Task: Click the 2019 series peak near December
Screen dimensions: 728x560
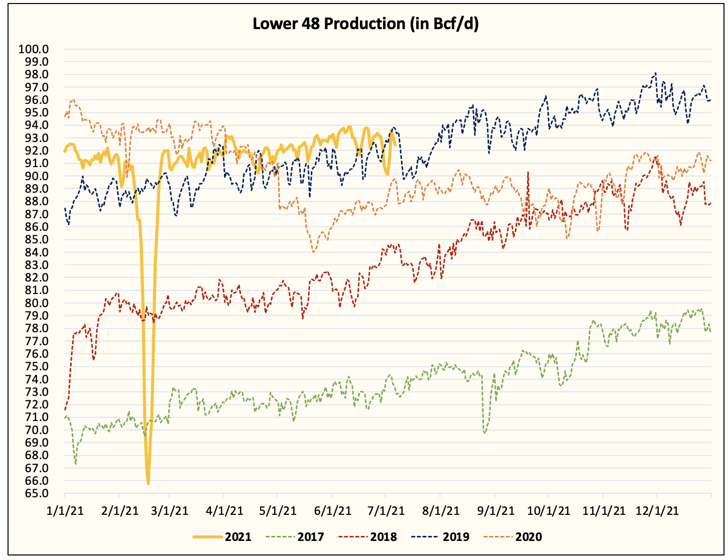Action: [655, 74]
